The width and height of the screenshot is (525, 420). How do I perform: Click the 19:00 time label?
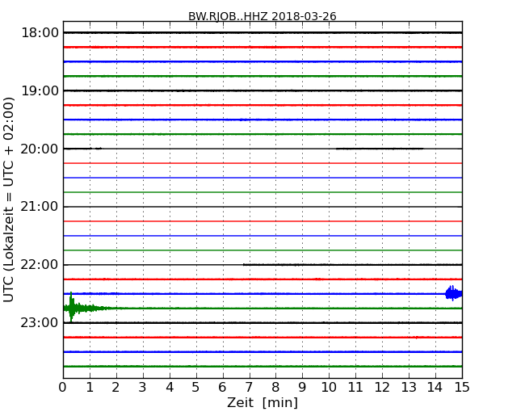(40, 90)
